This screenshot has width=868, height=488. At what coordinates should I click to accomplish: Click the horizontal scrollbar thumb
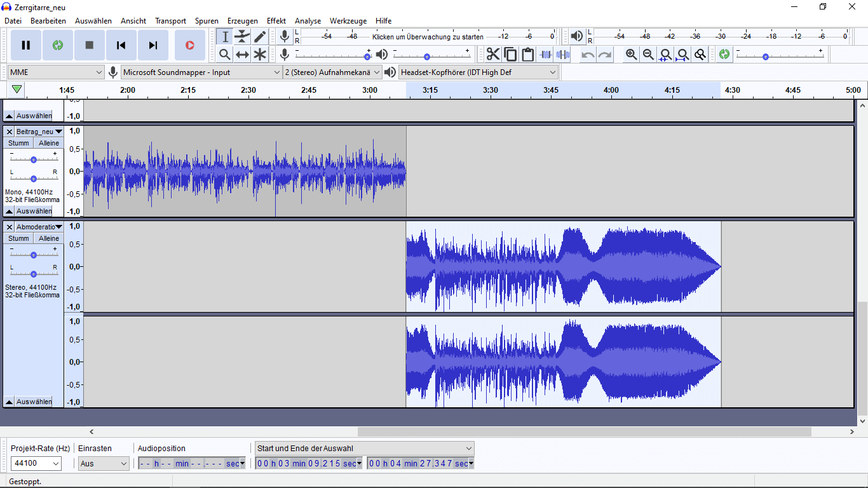584,432
